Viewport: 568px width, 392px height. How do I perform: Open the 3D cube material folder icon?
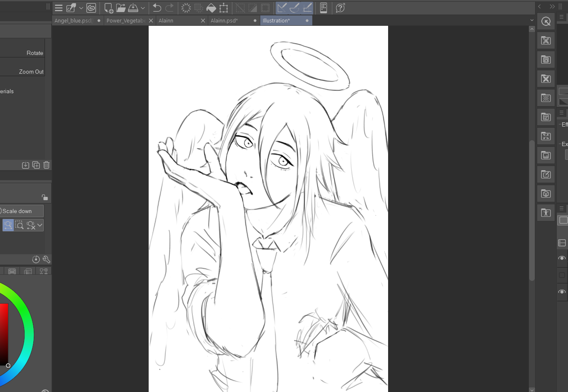click(546, 194)
